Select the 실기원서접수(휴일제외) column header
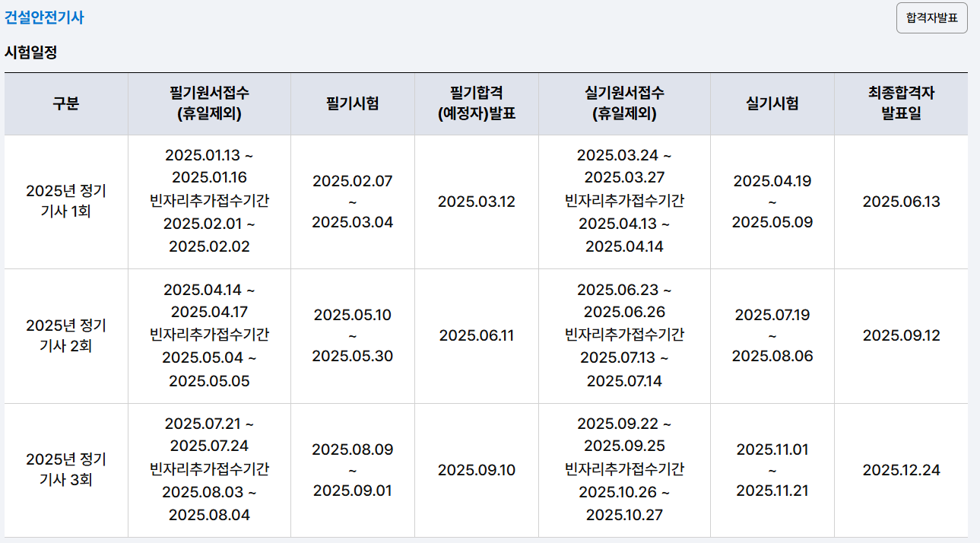 tap(624, 103)
